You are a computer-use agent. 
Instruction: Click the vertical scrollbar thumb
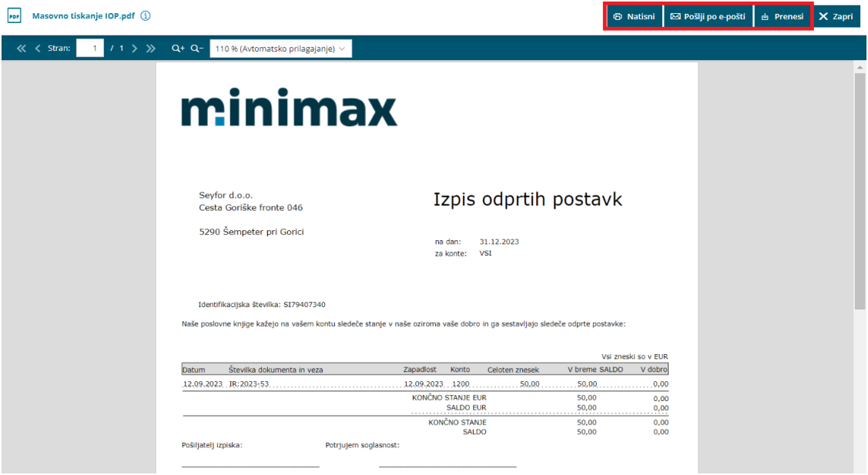[x=860, y=191]
